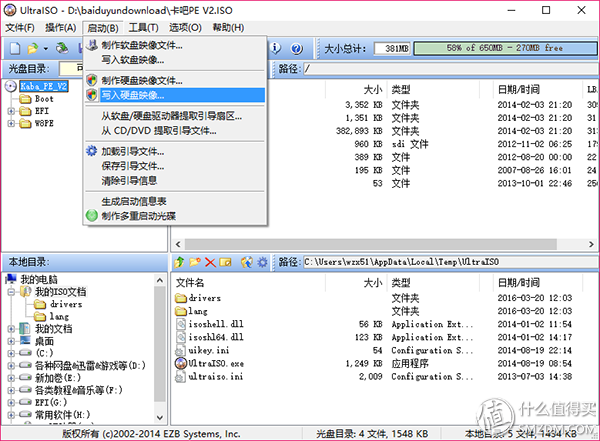This screenshot has height=441, width=600.
Task: Click the Open CD/DVD drive icon
Action: tap(62, 48)
